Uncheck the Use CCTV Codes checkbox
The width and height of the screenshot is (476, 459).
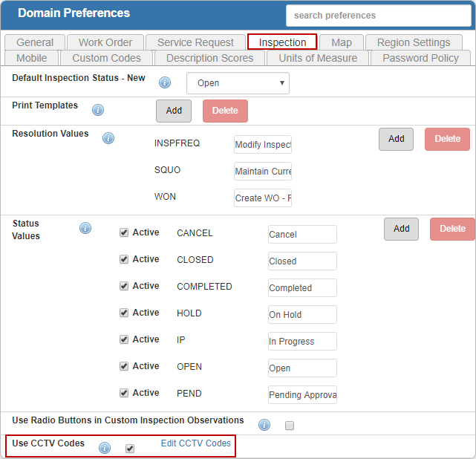click(x=130, y=449)
